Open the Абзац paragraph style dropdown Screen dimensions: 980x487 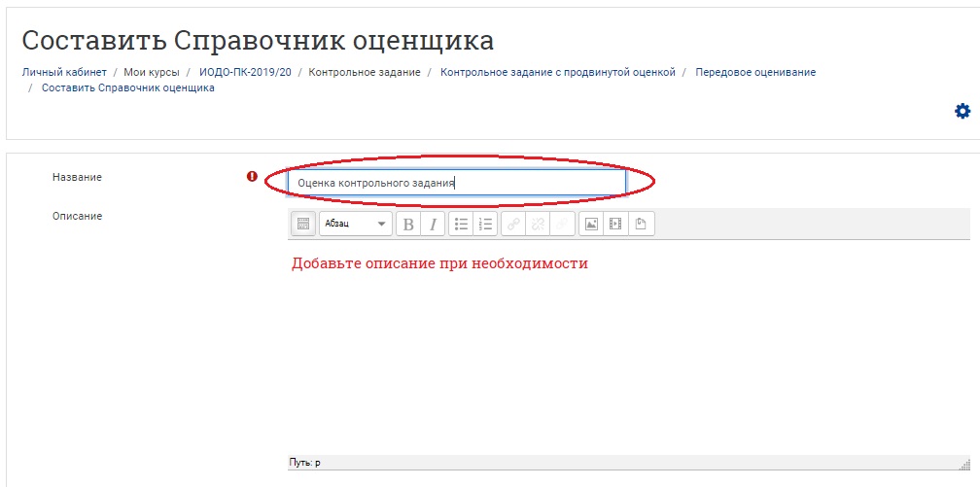(356, 224)
